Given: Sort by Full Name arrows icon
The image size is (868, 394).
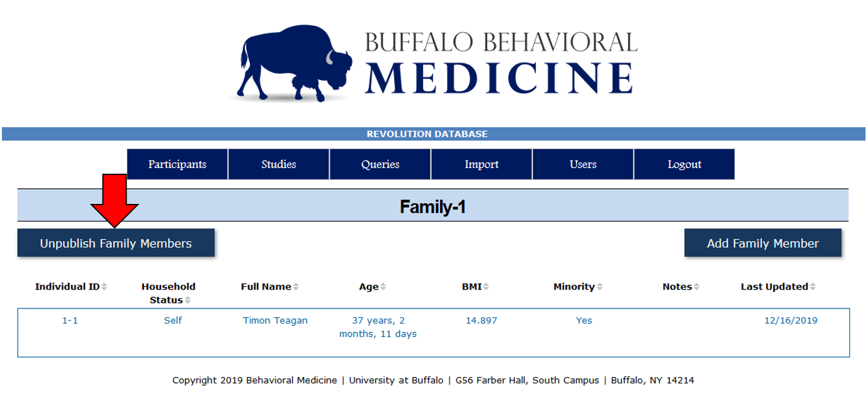Looking at the screenshot, I should [x=296, y=287].
